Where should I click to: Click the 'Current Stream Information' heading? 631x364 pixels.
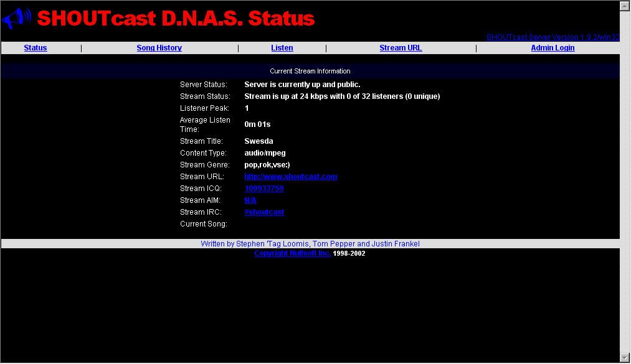pos(310,71)
